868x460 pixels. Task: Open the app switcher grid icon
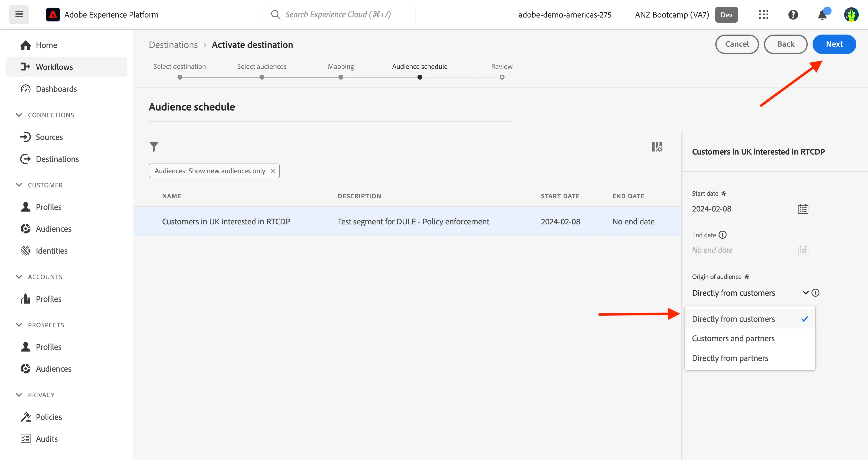pos(763,15)
